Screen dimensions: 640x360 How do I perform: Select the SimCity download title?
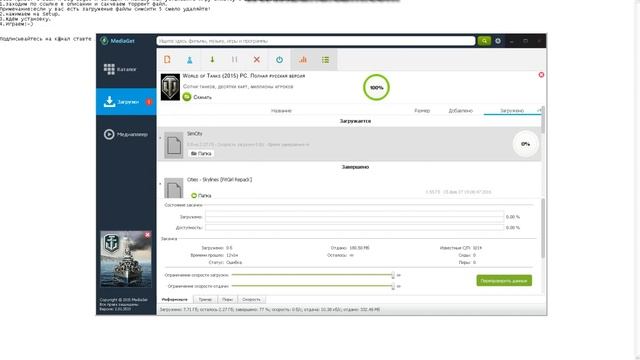pyautogui.click(x=195, y=134)
